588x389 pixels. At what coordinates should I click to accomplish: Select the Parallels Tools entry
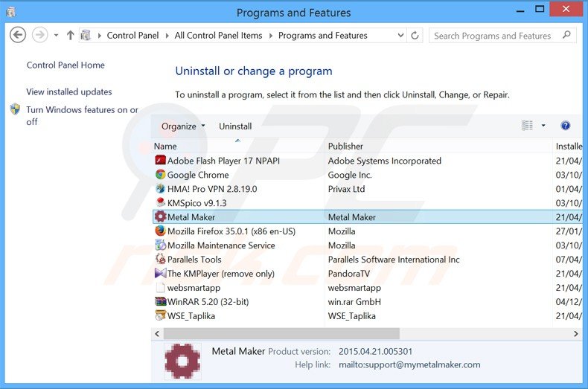[194, 260]
